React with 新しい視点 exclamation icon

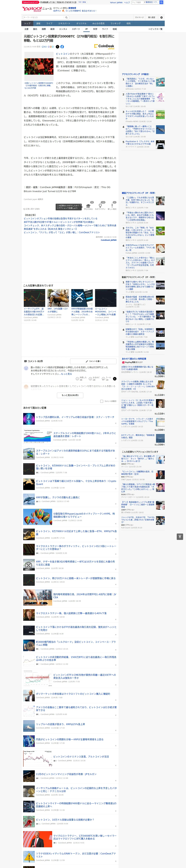tap(112, 206)
